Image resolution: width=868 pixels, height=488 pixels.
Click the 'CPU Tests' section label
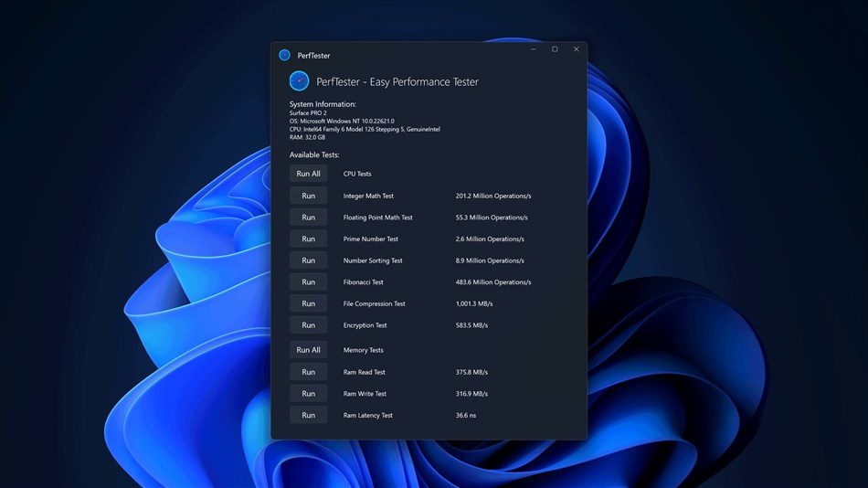[357, 174]
